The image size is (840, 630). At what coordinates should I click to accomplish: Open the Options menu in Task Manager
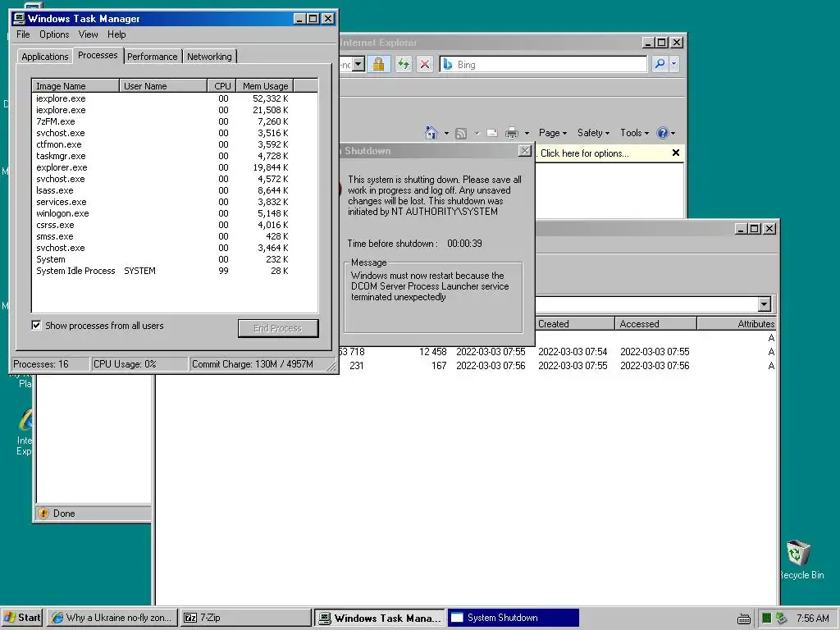pos(54,34)
